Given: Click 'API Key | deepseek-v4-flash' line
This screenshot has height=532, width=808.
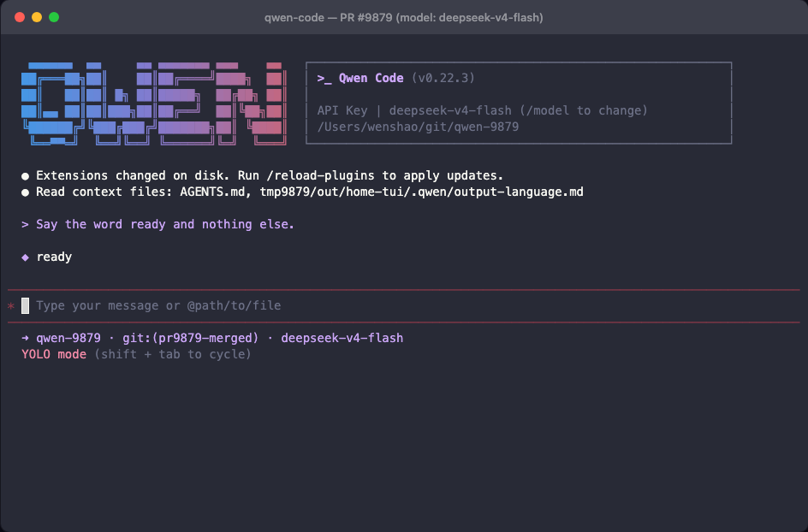Looking at the screenshot, I should click(483, 110).
